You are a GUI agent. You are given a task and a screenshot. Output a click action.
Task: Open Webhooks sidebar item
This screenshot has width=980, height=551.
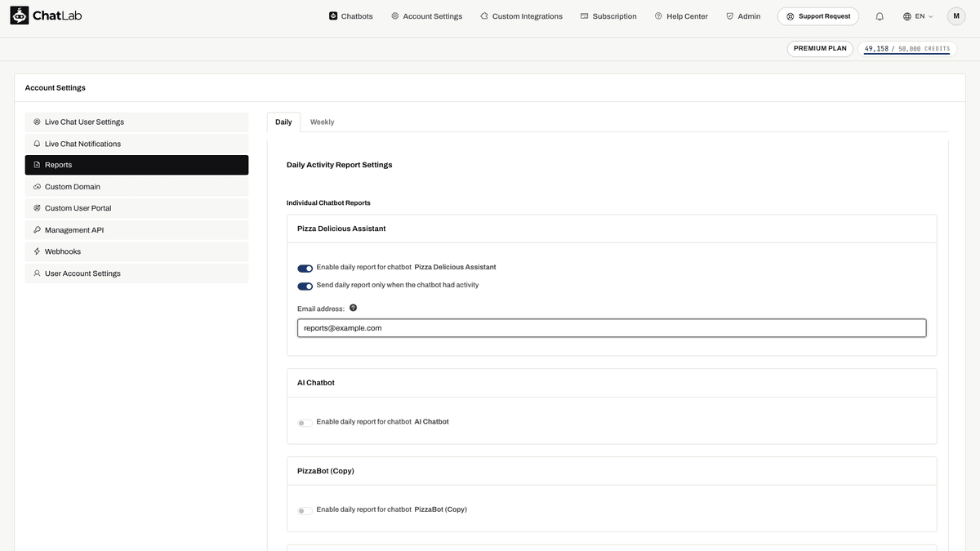click(x=136, y=251)
